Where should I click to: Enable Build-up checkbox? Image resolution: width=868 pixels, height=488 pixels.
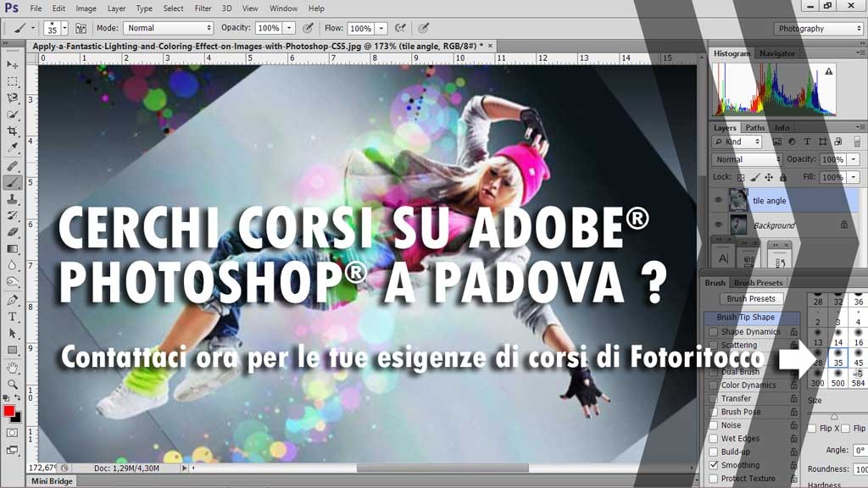tap(714, 452)
